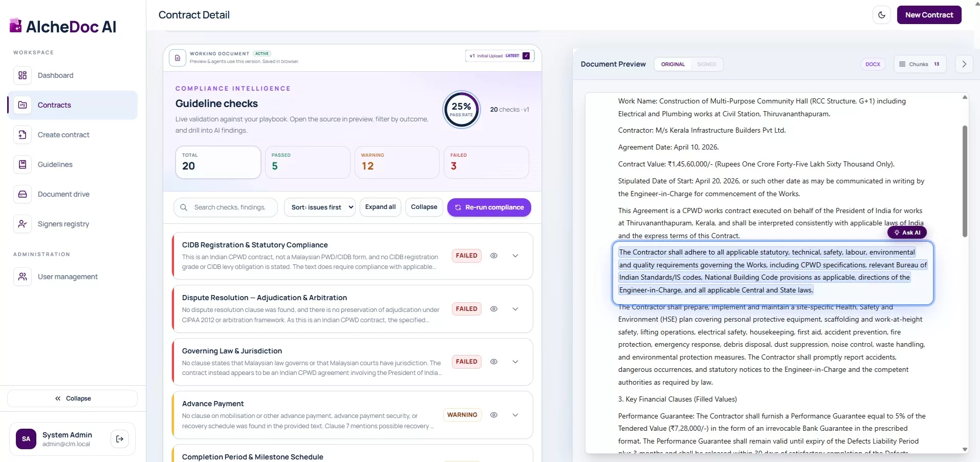Screen dimensions: 980x462
Task: Open the Chunks 13 list
Action: tap(920, 64)
